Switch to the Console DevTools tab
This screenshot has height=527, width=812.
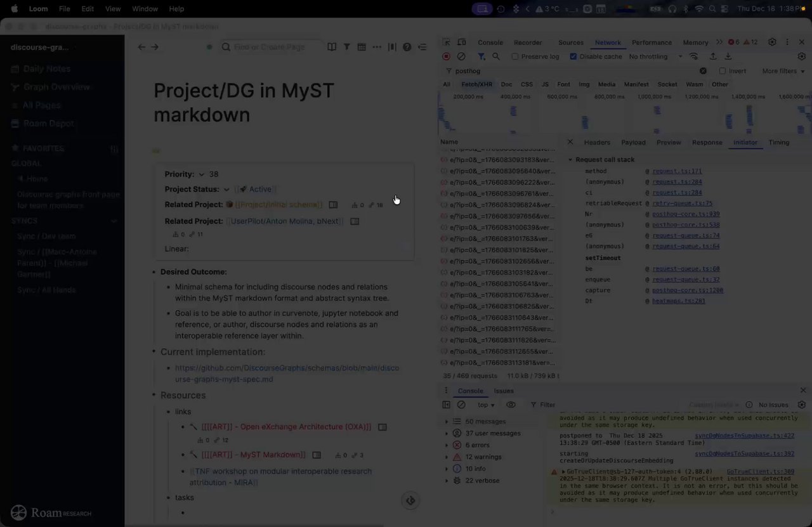490,42
